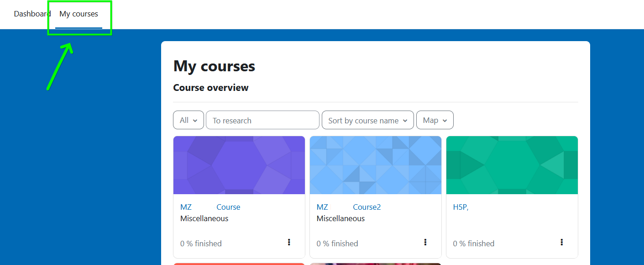
Task: Click Miscellaneous category under MZ Course
Action: click(204, 218)
